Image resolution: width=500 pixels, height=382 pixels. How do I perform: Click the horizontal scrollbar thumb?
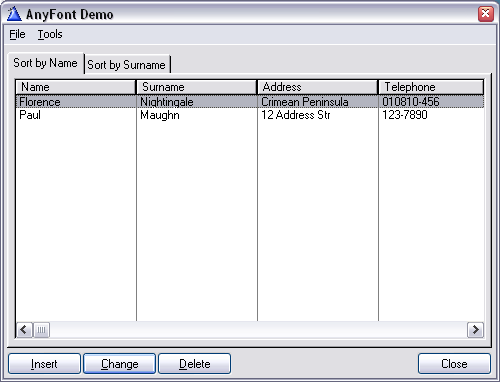(x=41, y=330)
